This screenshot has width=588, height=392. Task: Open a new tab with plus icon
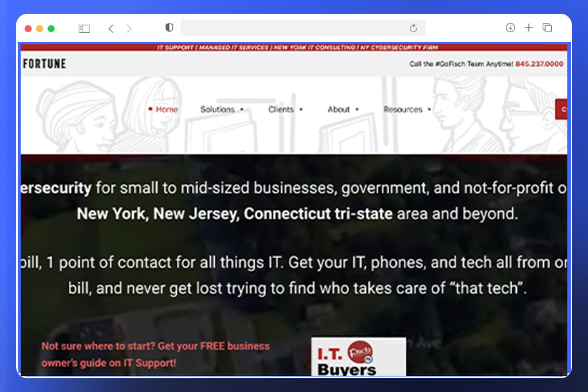pyautogui.click(x=529, y=28)
